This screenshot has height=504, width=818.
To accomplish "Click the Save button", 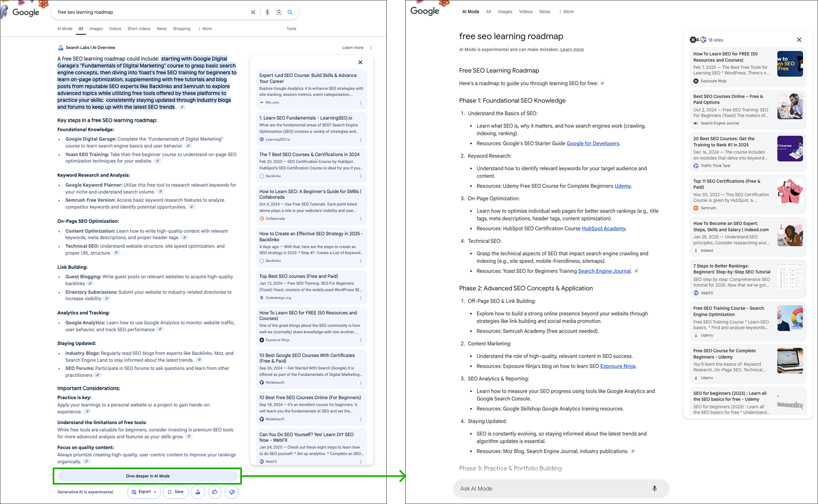I will (x=175, y=492).
